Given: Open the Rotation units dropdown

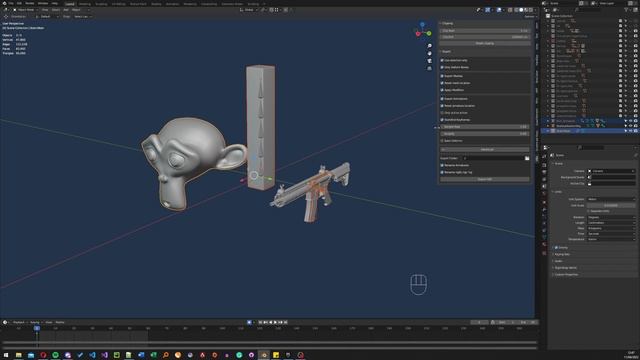Looking at the screenshot, I should [611, 218].
